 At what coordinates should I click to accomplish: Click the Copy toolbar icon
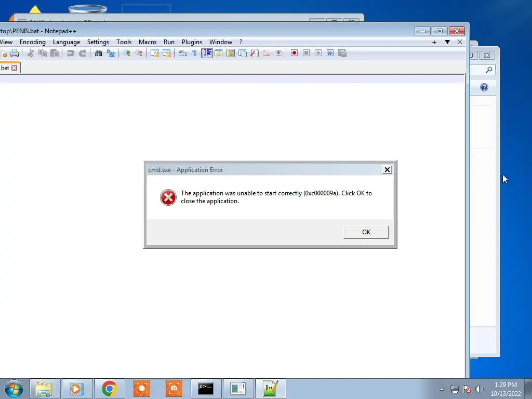[43, 54]
